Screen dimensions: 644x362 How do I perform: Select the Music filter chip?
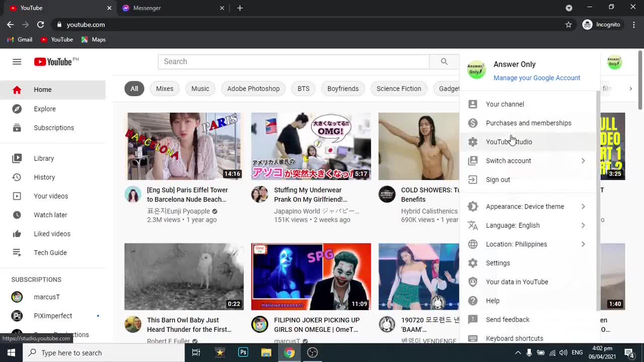pyautogui.click(x=200, y=88)
